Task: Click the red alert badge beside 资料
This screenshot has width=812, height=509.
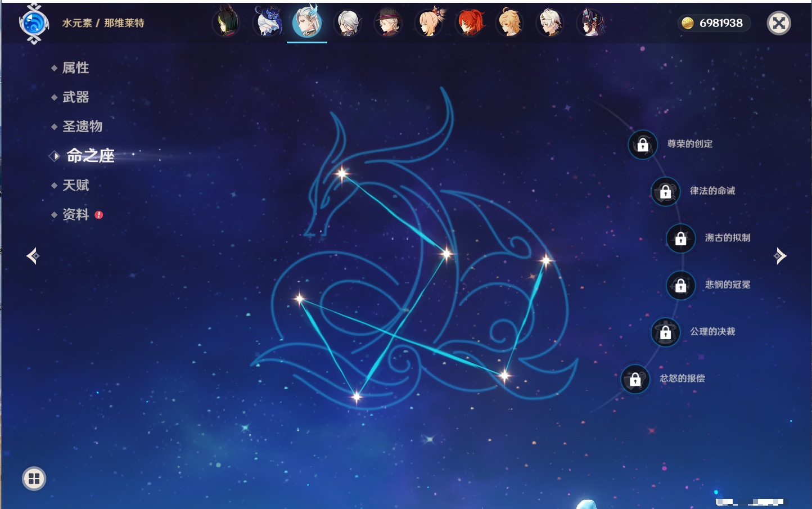Action: tap(99, 215)
